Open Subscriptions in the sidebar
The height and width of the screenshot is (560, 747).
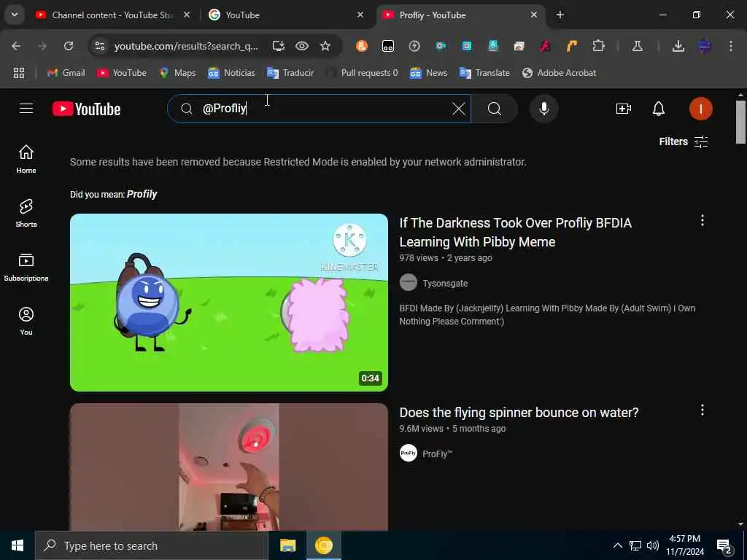coord(26,267)
